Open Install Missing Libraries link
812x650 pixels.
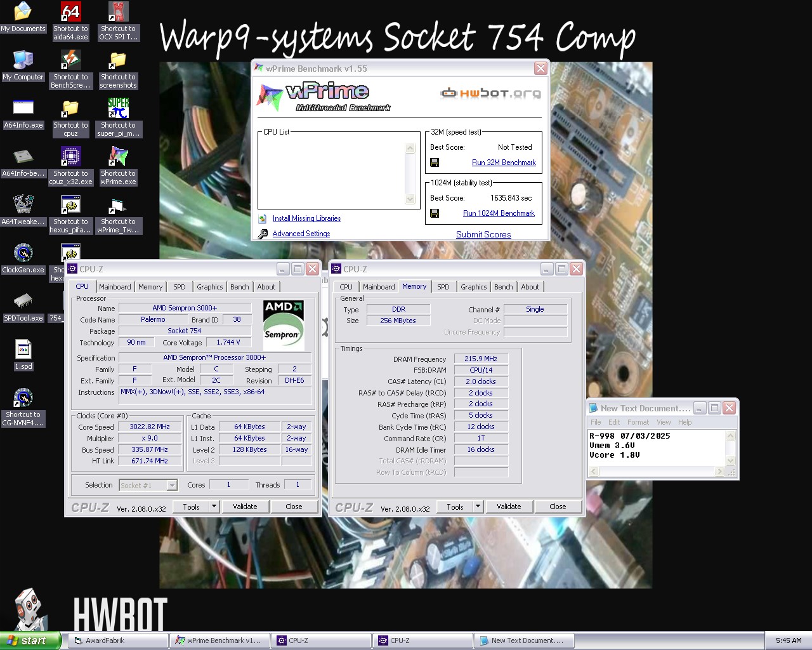coord(306,218)
